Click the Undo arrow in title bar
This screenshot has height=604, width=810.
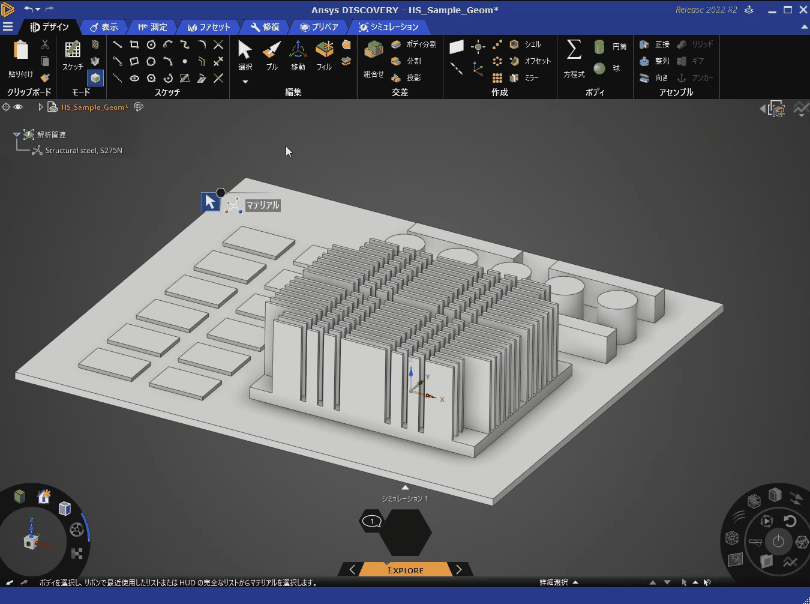[28, 9]
